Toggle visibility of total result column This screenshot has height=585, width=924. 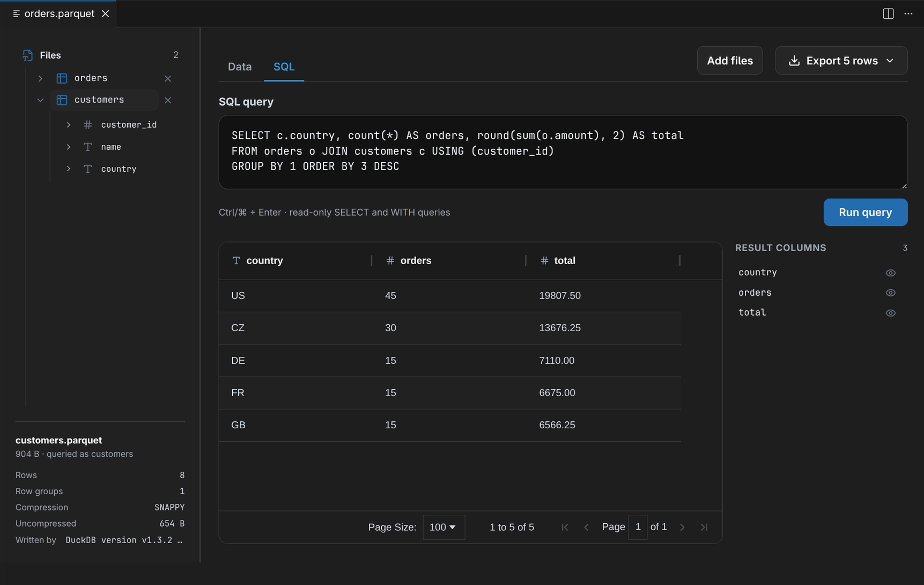(890, 313)
